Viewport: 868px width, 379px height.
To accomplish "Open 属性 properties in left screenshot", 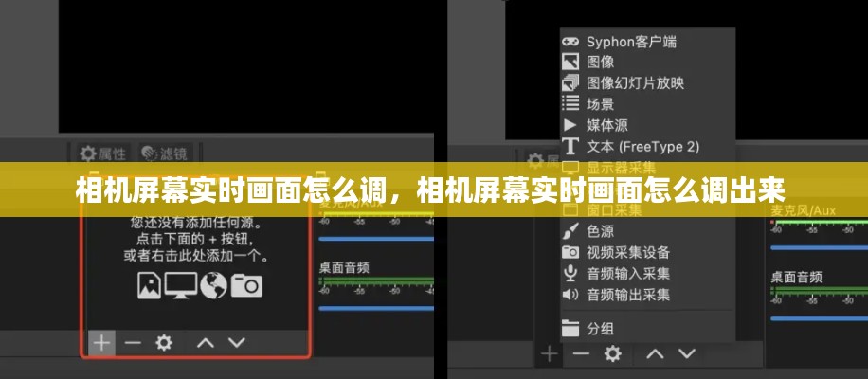I will (x=102, y=153).
